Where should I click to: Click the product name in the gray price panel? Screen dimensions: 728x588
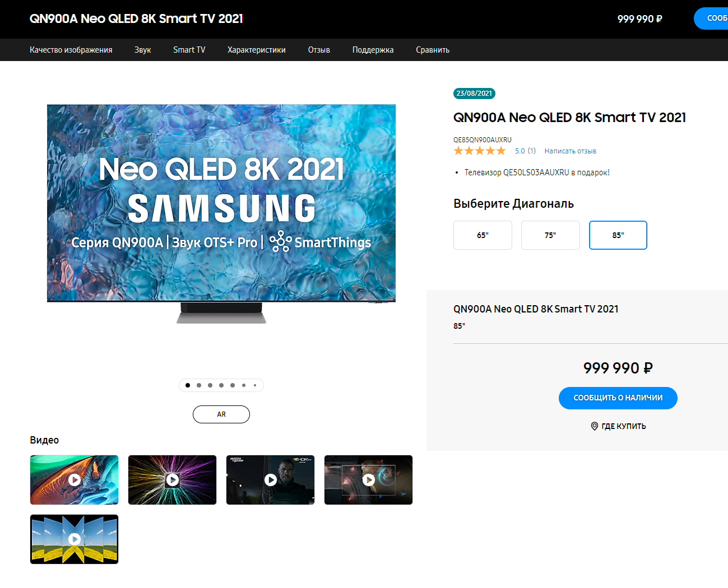(x=536, y=309)
